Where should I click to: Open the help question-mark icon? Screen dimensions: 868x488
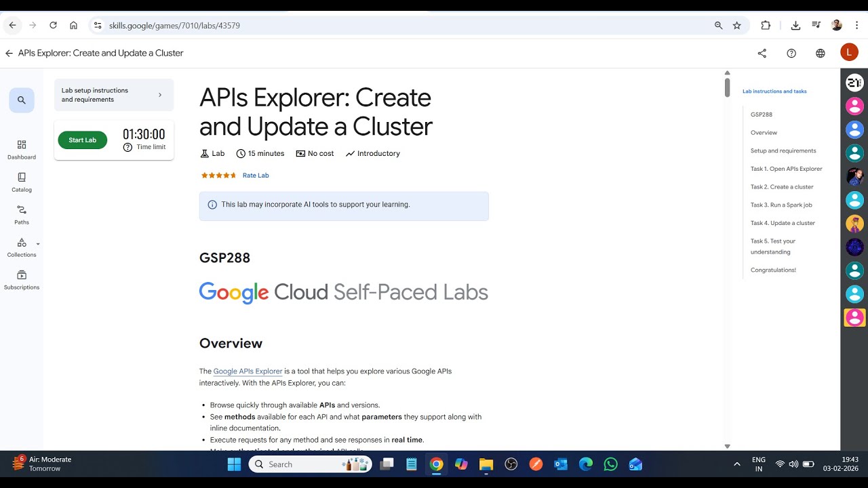[x=791, y=53]
